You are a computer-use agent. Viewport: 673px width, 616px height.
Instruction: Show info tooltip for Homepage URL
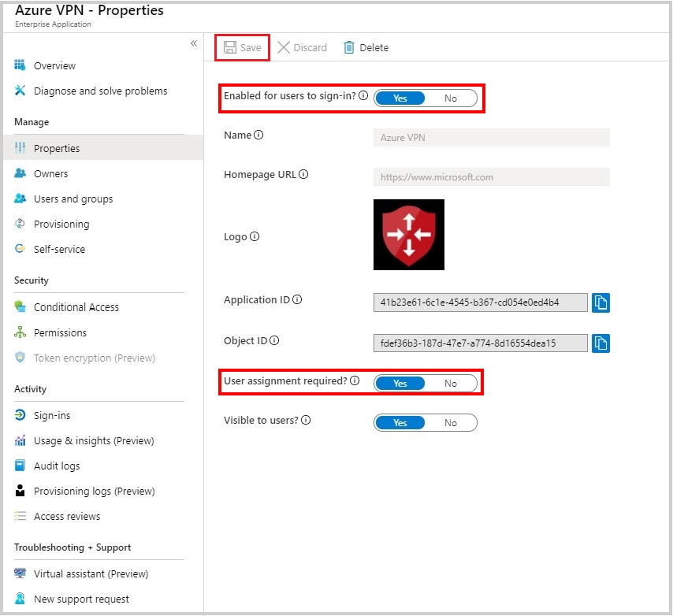point(303,174)
